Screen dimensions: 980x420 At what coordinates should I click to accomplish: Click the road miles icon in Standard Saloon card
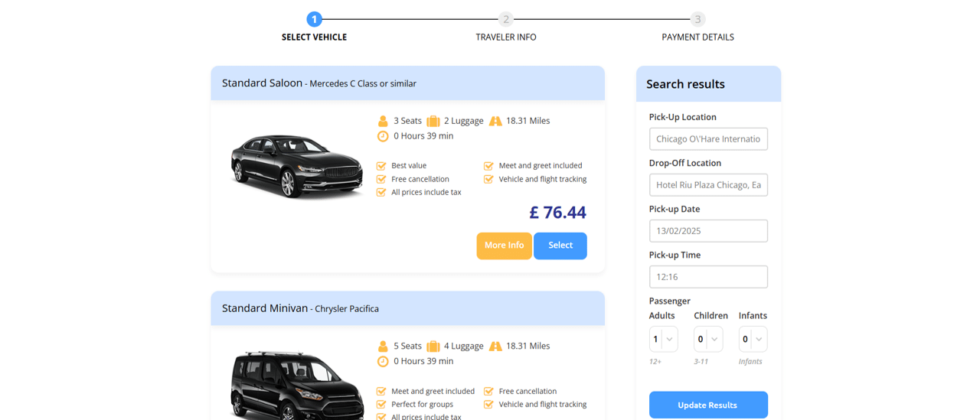click(x=495, y=121)
